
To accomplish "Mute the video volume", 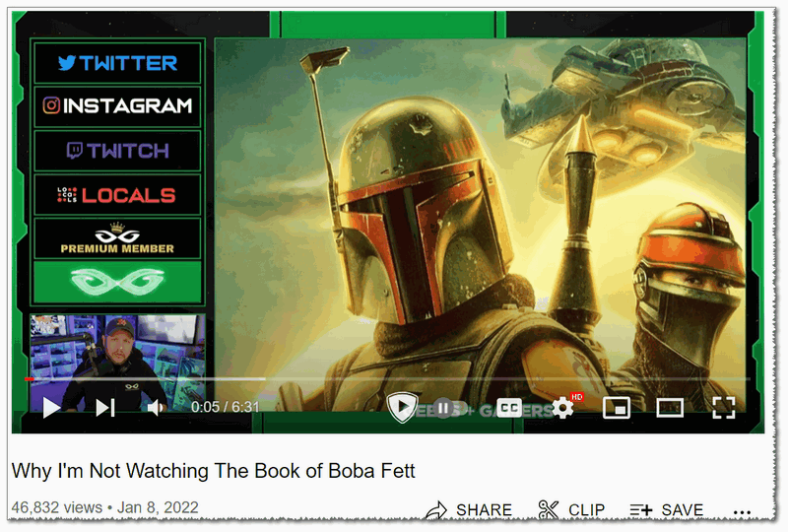I will click(x=155, y=407).
